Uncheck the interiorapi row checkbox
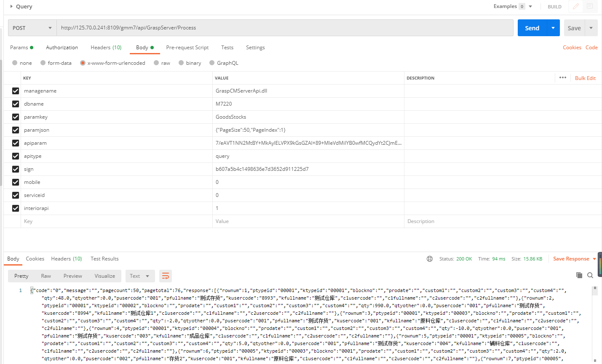This screenshot has height=364, width=602. coord(16,208)
